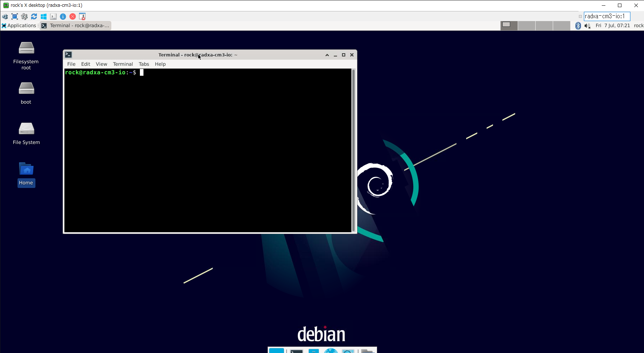Viewport: 644px width, 353px height.
Task: Disconnect using the red X toolbar icon
Action: click(x=73, y=16)
